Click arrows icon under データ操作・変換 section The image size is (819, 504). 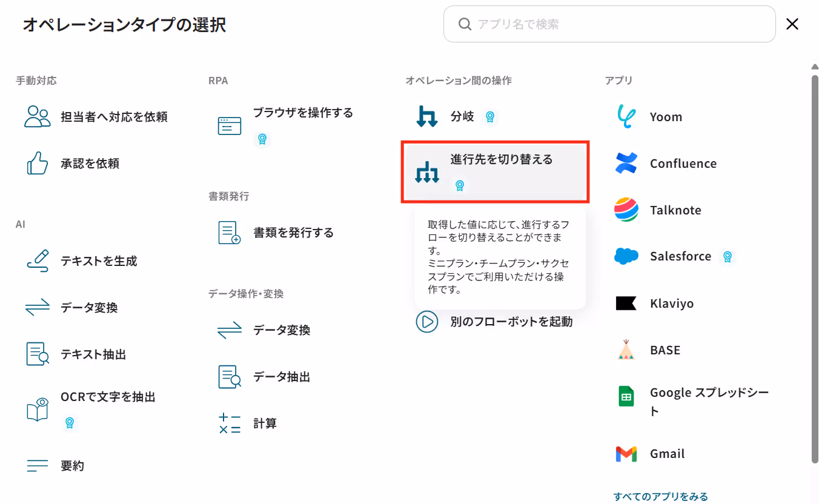(230, 330)
